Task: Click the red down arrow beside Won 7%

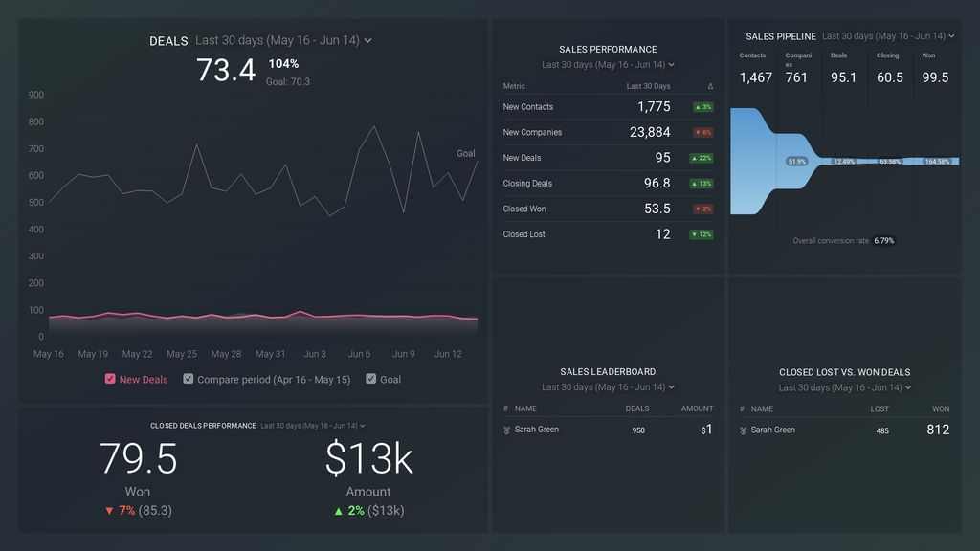Action: (110, 510)
